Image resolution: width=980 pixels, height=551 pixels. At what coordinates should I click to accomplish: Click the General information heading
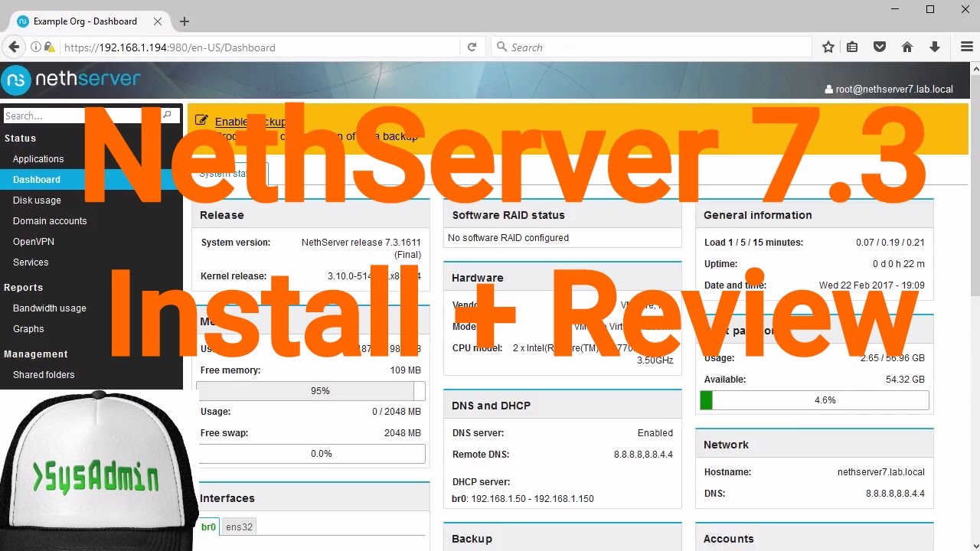point(758,215)
